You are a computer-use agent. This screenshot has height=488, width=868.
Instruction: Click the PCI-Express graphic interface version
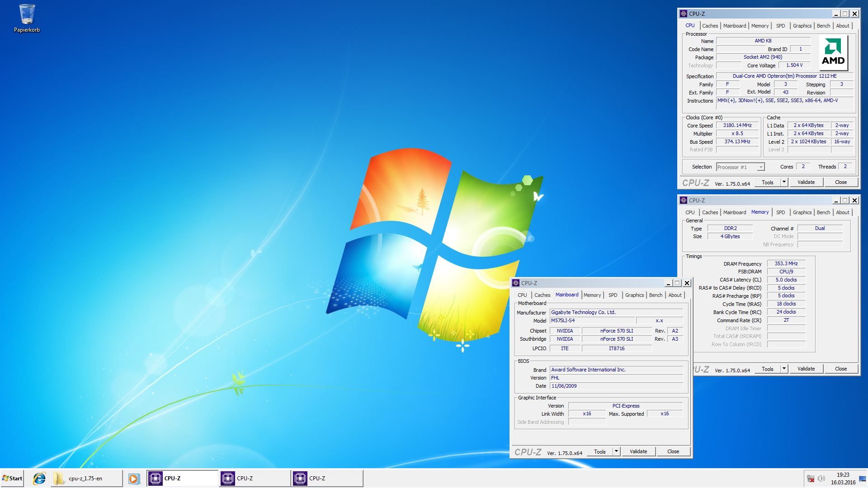[626, 406]
